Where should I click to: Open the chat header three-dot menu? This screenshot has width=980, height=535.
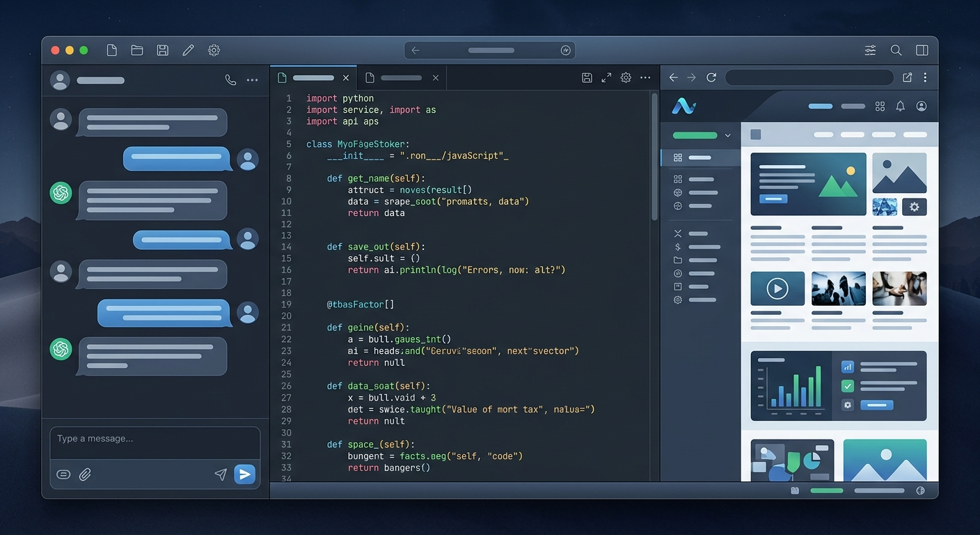tap(252, 80)
